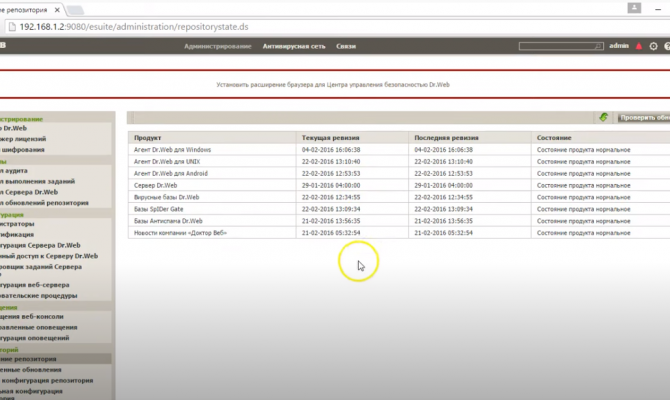Click current revision 29-01-2016 04:00:00
The width and height of the screenshot is (670, 400).
pyautogui.click(x=331, y=185)
